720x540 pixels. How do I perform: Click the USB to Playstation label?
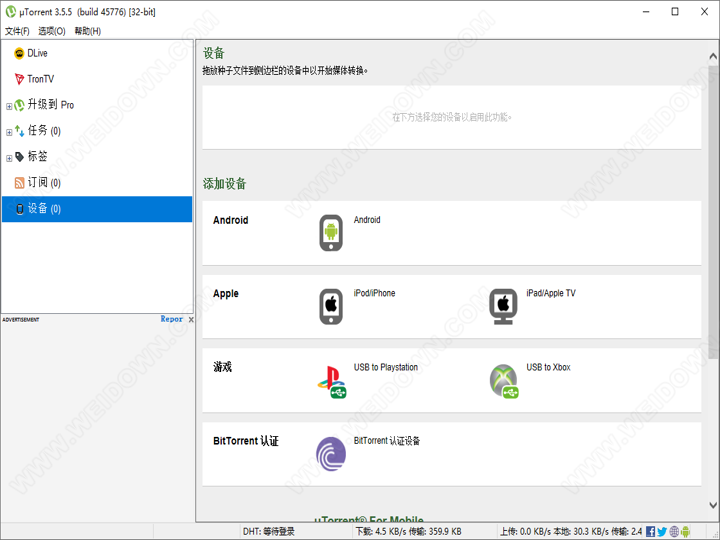pos(386,367)
